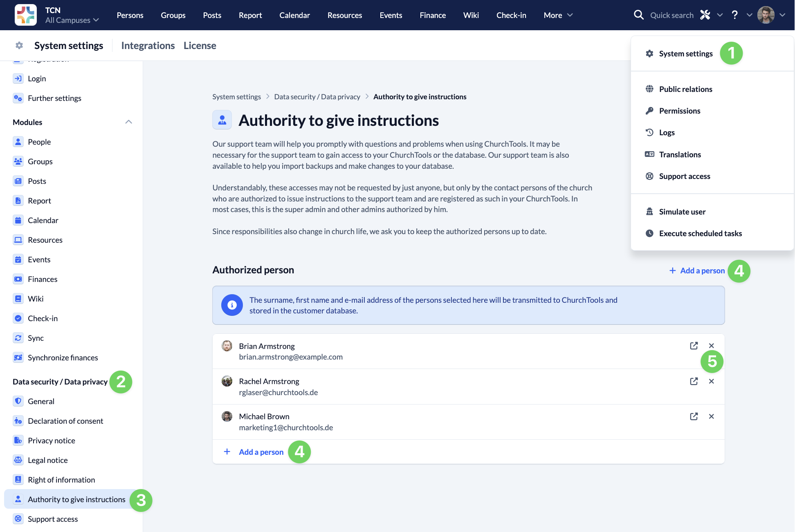Remove Rachel Armstrong with the X icon
This screenshot has width=795, height=532.
711,381
